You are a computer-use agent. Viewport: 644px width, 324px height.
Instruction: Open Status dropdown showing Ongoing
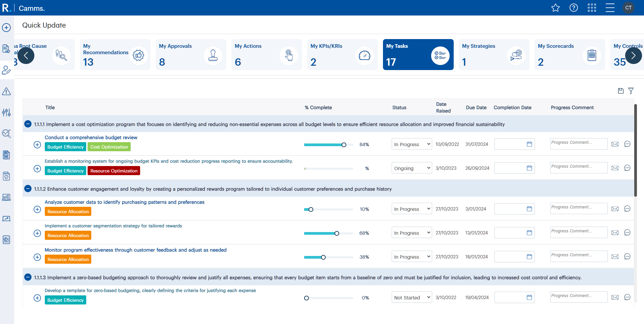[412, 168]
